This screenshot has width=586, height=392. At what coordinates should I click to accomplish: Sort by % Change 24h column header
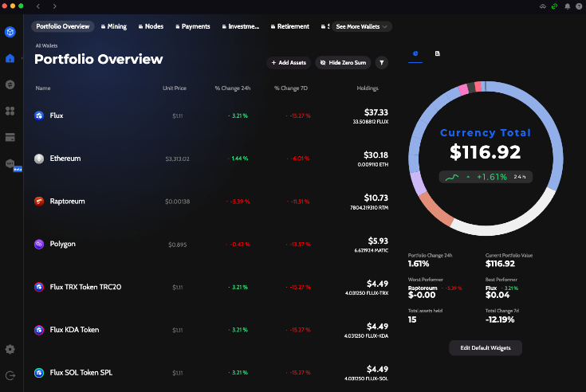pyautogui.click(x=233, y=88)
